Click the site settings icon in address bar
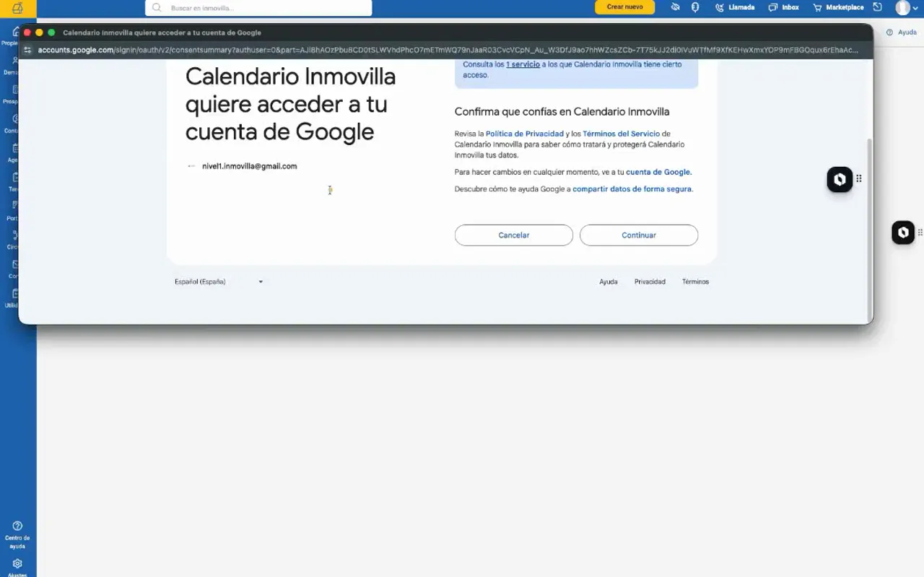The width and height of the screenshot is (924, 577). tap(27, 50)
